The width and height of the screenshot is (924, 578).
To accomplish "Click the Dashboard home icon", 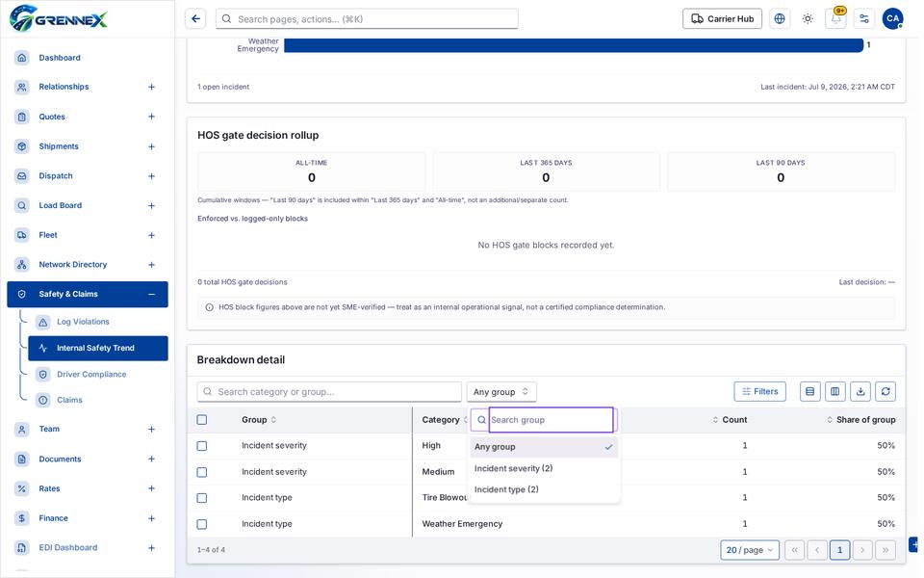I will 22,58.
